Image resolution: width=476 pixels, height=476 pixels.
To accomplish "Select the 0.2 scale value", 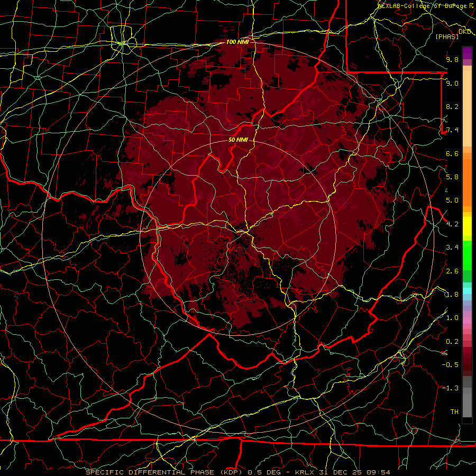I will click(452, 342).
